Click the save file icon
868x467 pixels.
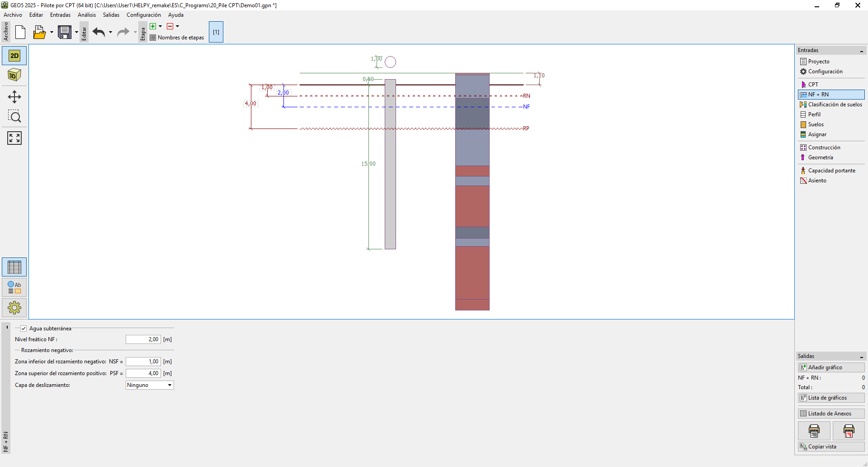point(65,32)
